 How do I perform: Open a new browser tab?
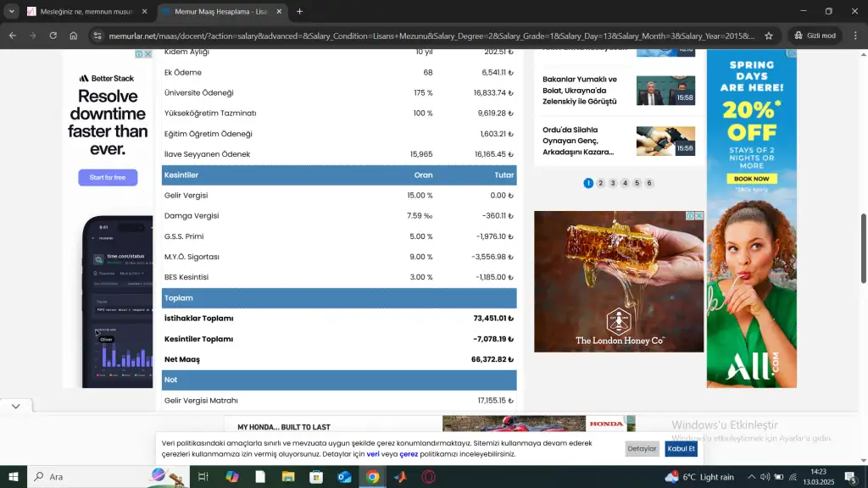pyautogui.click(x=299, y=12)
